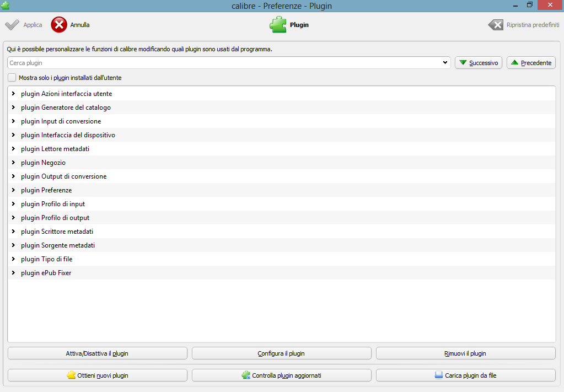This screenshot has width=564, height=392.
Task: Check for updated plugins via Controlla plugin aggiornati
Action: (x=281, y=375)
